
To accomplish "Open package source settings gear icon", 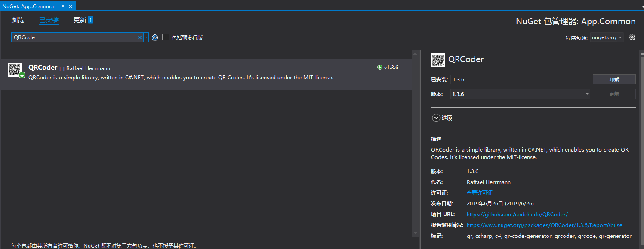I will click(x=632, y=37).
